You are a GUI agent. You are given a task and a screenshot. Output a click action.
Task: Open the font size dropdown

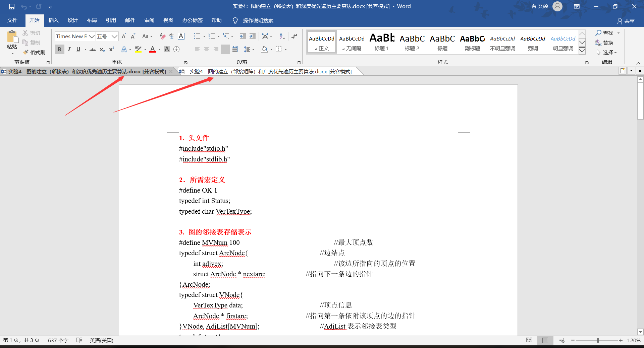pos(115,36)
